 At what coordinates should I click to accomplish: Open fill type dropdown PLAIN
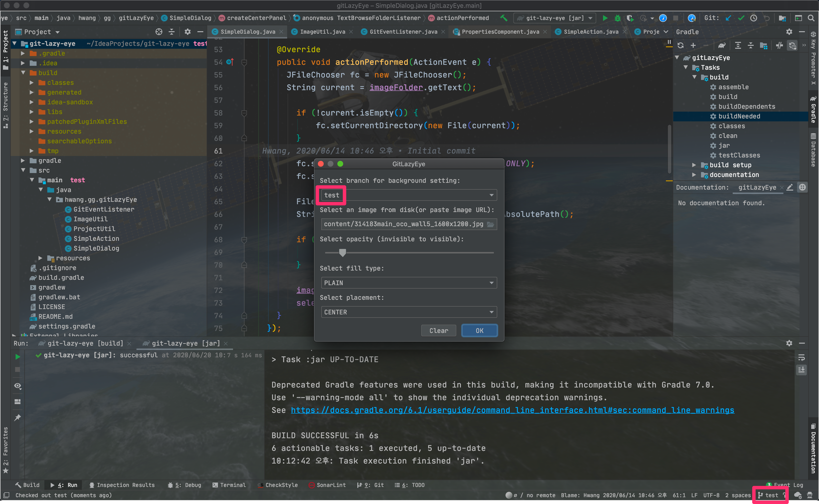tap(409, 283)
